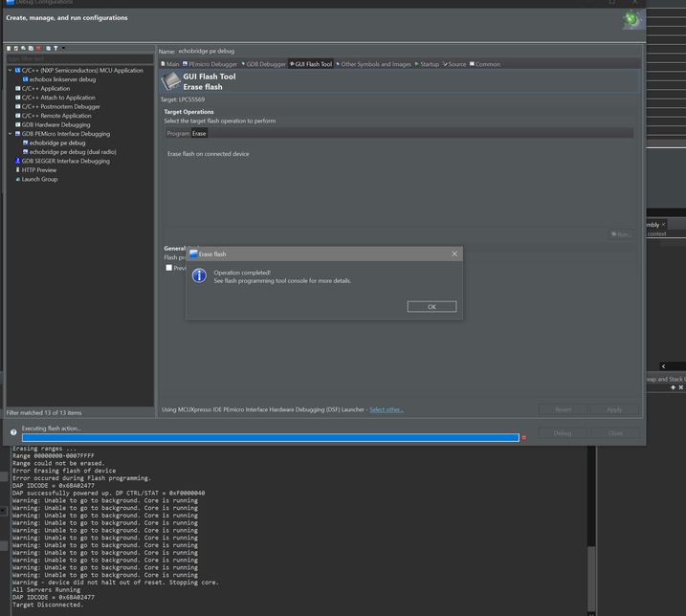Select echobridge pe debug configuration in tree

coord(56,143)
